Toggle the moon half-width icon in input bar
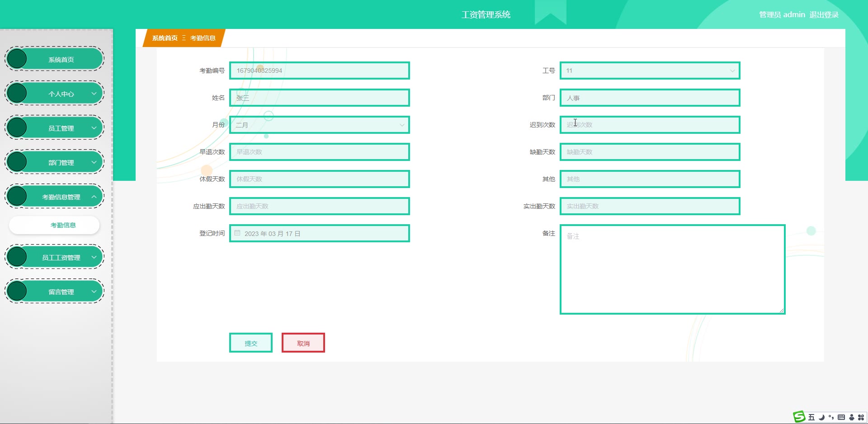 [821, 417]
